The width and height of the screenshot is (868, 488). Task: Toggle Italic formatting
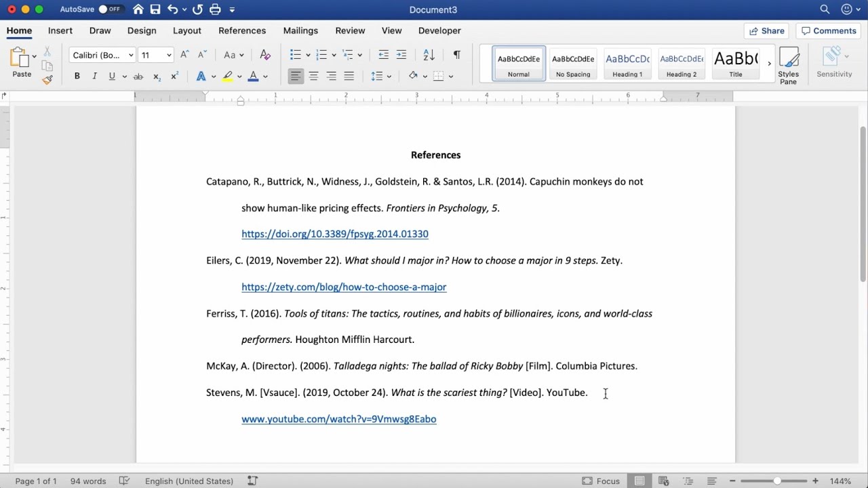(94, 77)
